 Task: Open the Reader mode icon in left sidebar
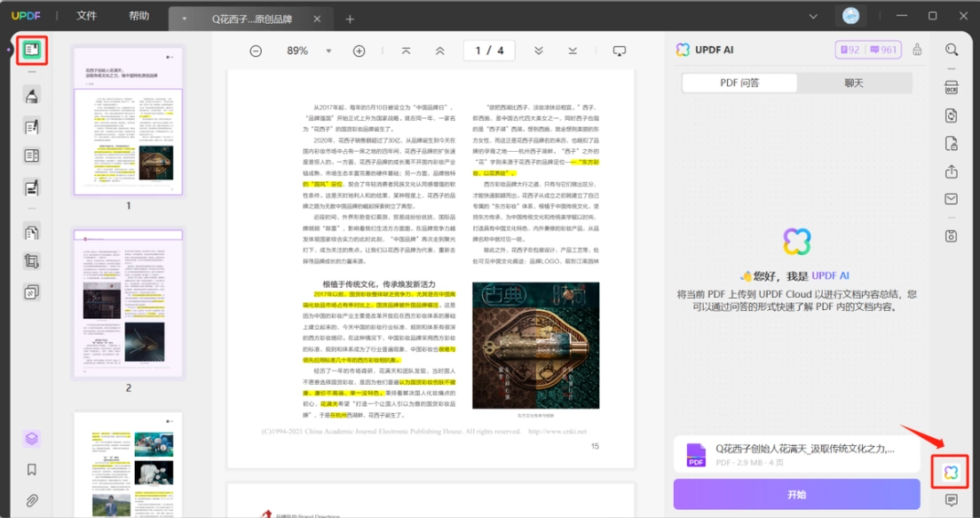pos(32,50)
